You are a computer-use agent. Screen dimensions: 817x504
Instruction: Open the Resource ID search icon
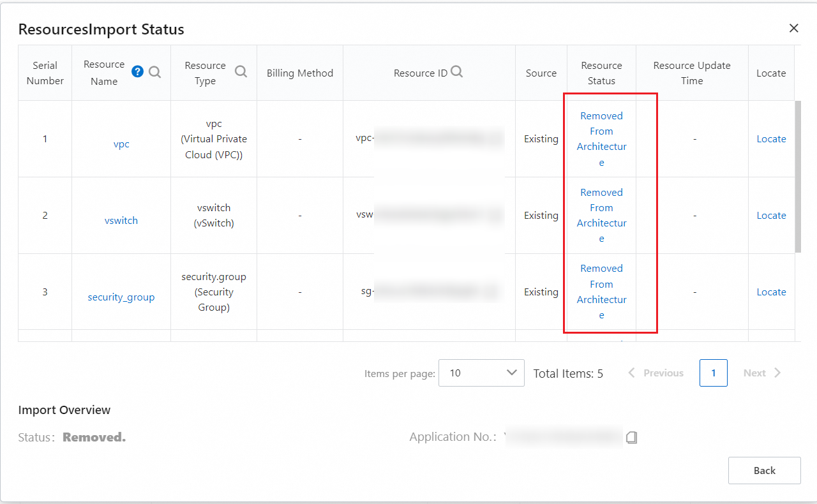(x=456, y=72)
